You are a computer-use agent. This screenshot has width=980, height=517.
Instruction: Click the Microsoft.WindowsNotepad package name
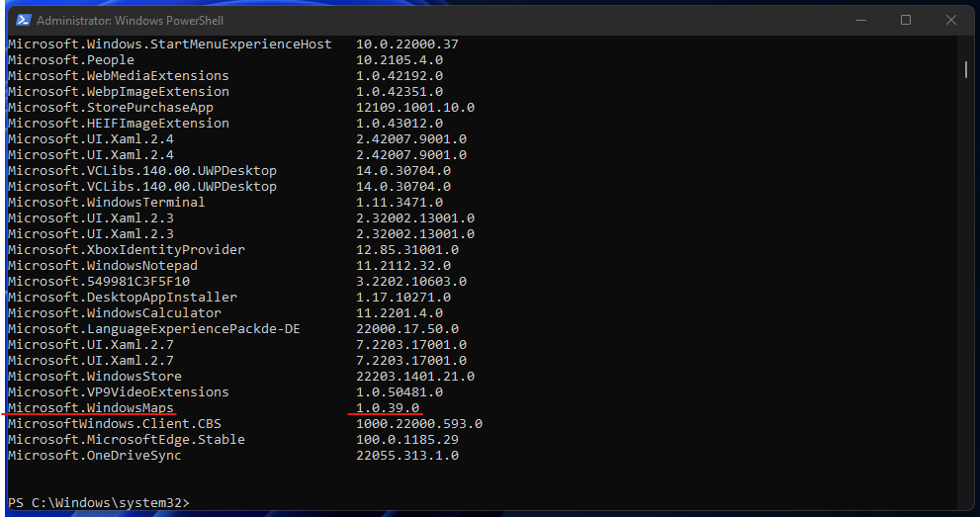(102, 265)
